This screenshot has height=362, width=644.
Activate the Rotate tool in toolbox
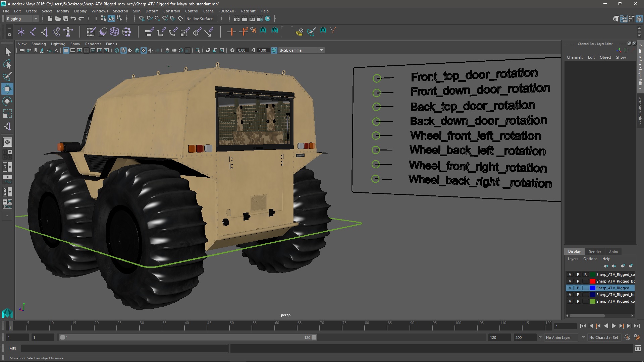point(7,101)
